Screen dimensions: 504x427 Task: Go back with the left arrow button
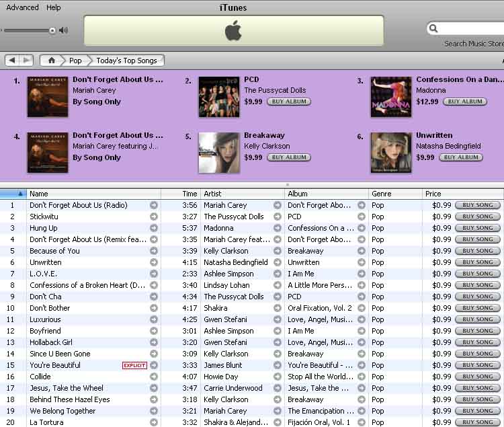click(x=12, y=61)
